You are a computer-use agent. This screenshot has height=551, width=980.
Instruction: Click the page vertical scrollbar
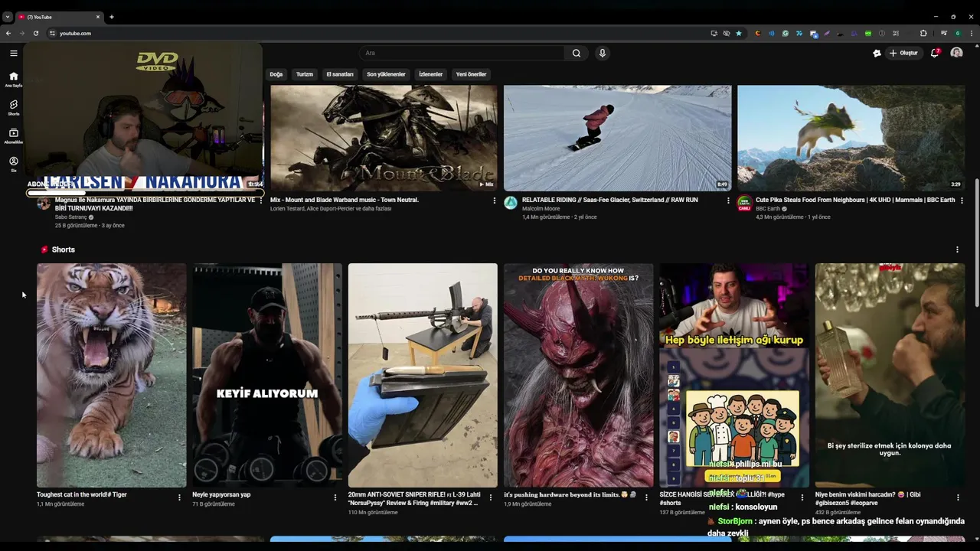(976, 243)
